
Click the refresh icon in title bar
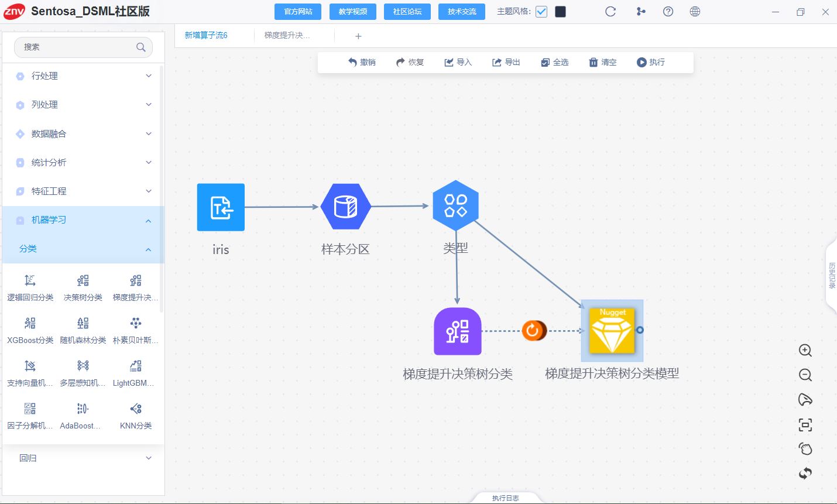pyautogui.click(x=610, y=12)
